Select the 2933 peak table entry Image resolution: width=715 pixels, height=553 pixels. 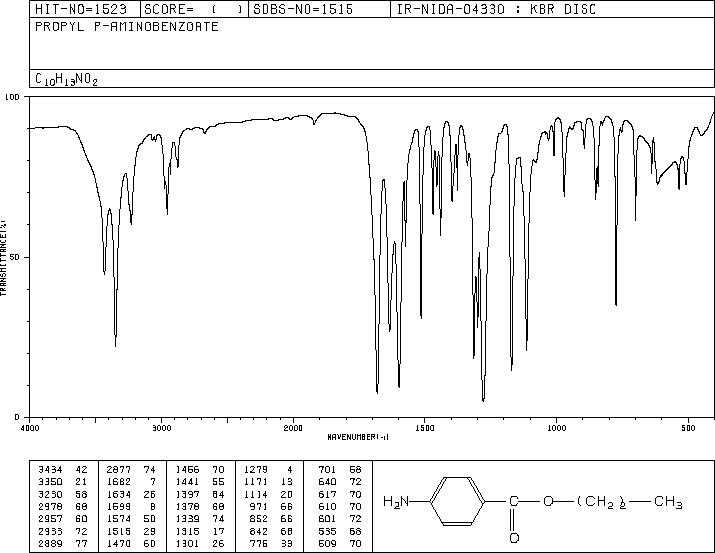(62, 532)
